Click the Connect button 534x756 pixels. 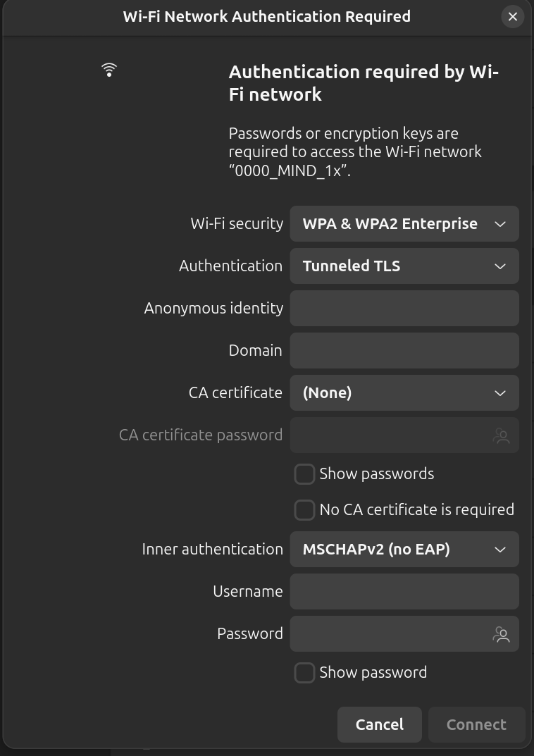click(476, 724)
